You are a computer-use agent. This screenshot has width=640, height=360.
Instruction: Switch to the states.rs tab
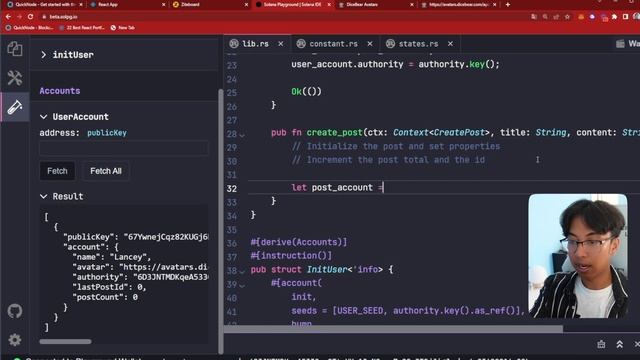click(x=418, y=44)
